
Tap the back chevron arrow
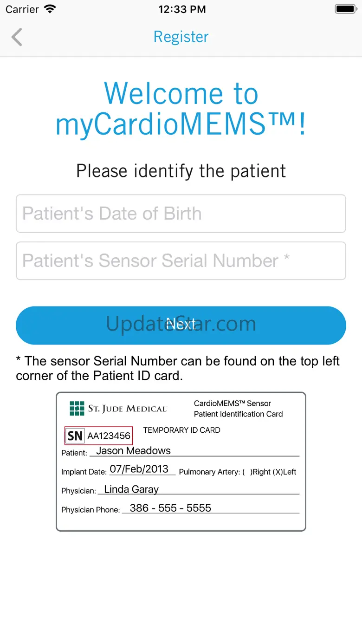point(17,37)
